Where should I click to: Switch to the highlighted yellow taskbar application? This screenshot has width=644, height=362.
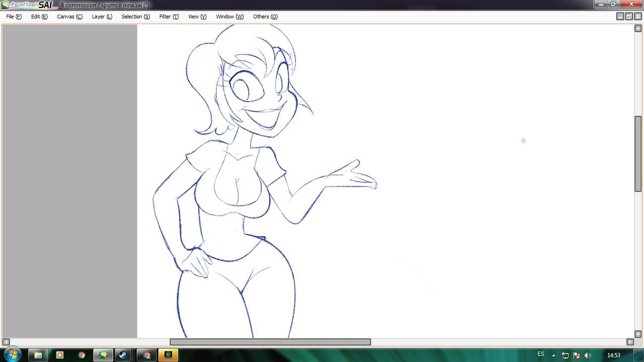point(168,355)
